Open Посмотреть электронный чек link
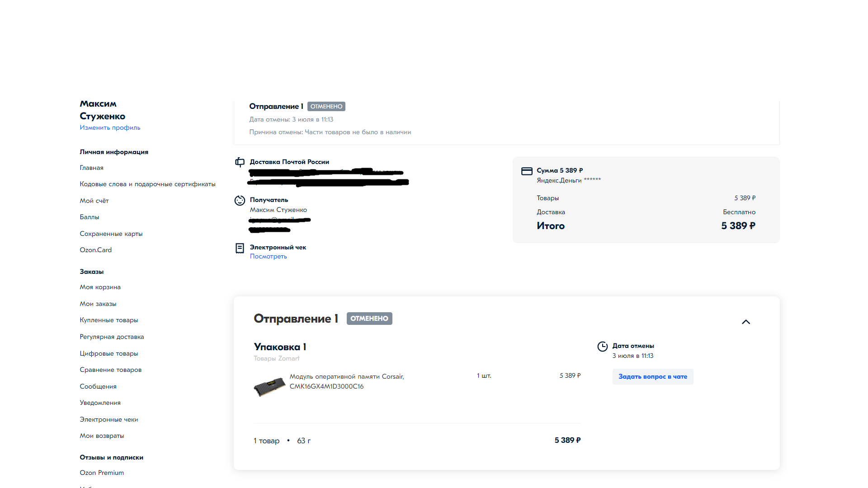Screen dimensions: 868x488 click(268, 256)
